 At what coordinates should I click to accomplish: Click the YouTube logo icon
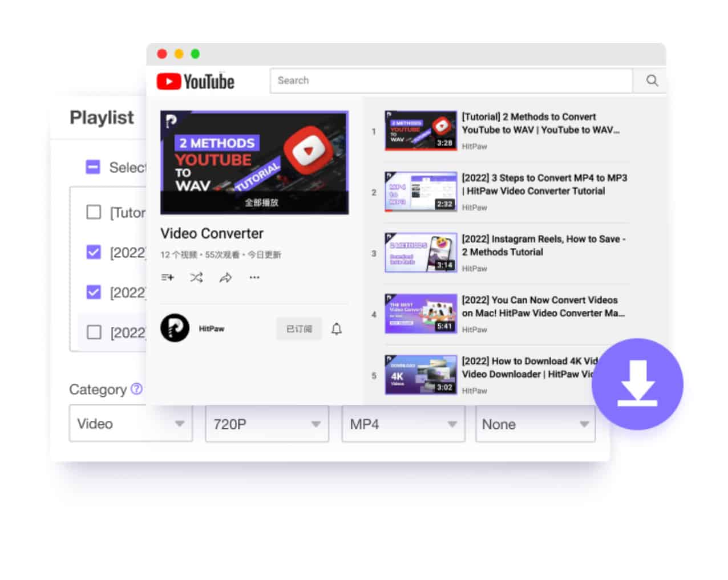169,82
